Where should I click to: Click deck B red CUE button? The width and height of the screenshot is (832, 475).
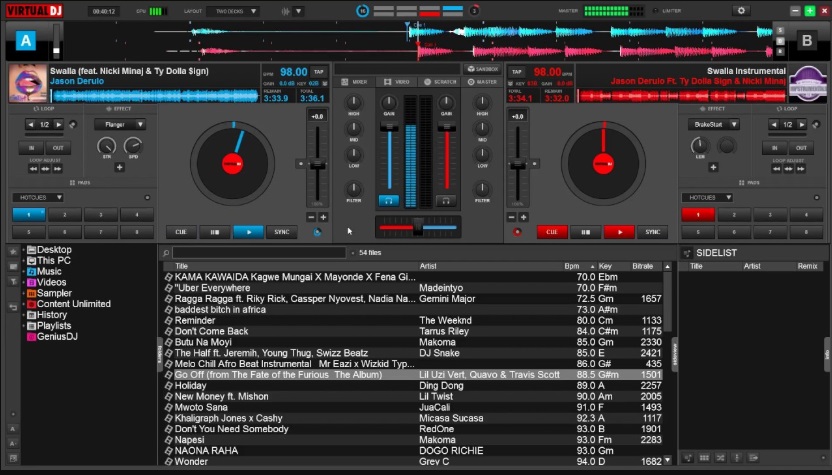[x=552, y=232]
